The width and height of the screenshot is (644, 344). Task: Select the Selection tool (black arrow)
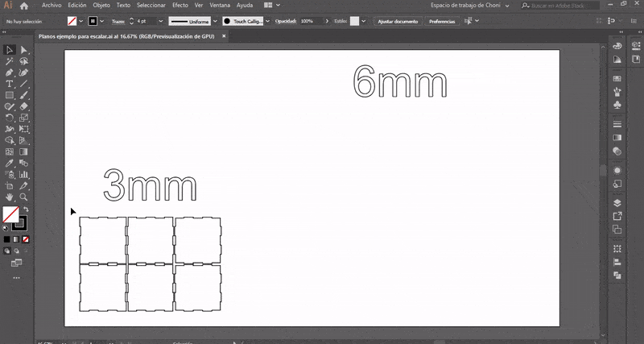point(10,50)
